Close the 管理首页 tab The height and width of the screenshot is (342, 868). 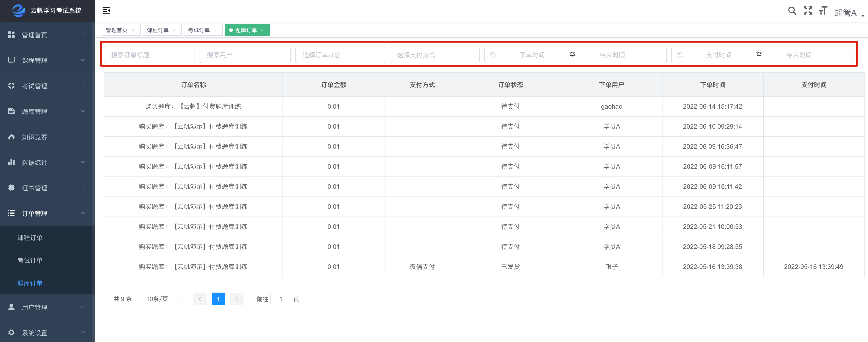(133, 30)
